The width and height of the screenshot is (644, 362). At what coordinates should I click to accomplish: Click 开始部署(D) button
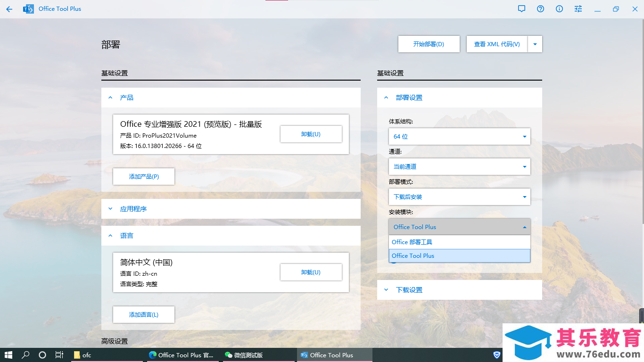[x=429, y=44]
